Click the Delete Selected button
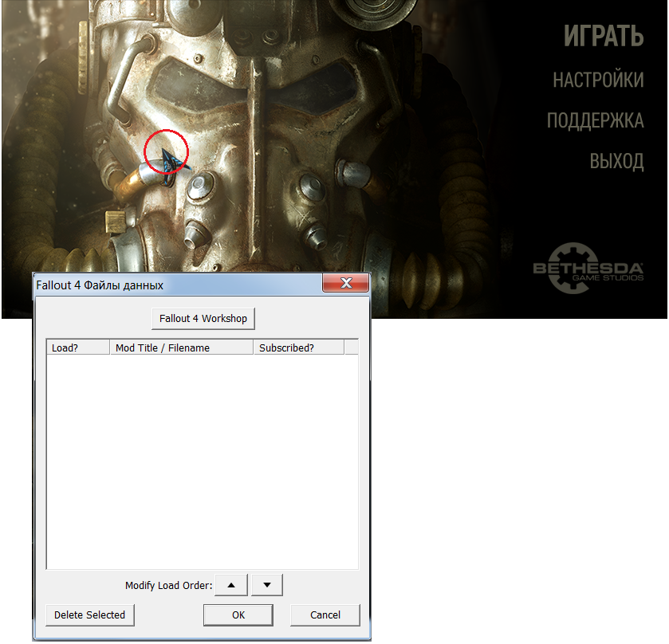The height and width of the screenshot is (644, 669). pyautogui.click(x=89, y=615)
